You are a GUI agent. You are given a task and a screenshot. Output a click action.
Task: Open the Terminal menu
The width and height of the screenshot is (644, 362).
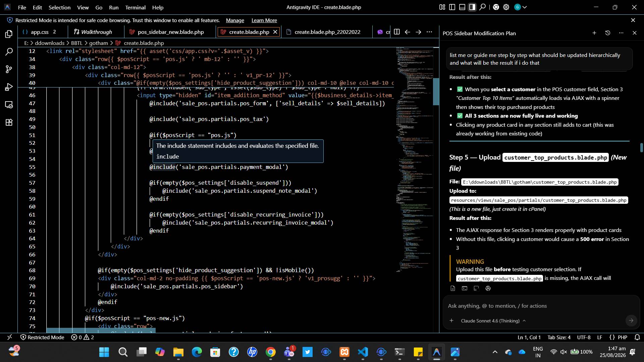click(x=135, y=7)
